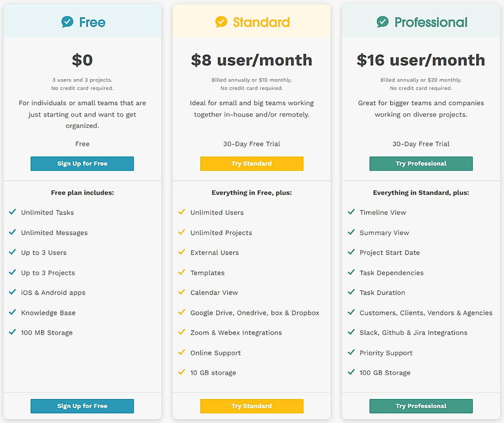
Task: Click the checkmark badge beside the Professional title
Action: click(382, 22)
